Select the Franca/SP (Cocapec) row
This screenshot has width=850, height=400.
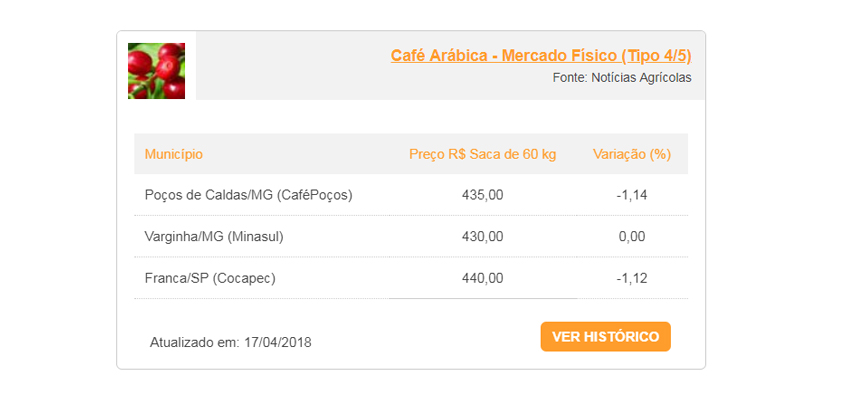coord(210,278)
